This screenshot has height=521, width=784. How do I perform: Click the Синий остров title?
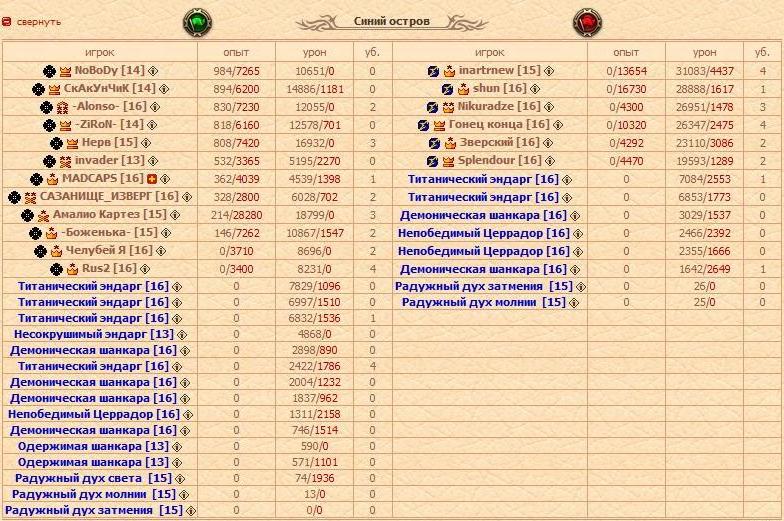click(392, 22)
